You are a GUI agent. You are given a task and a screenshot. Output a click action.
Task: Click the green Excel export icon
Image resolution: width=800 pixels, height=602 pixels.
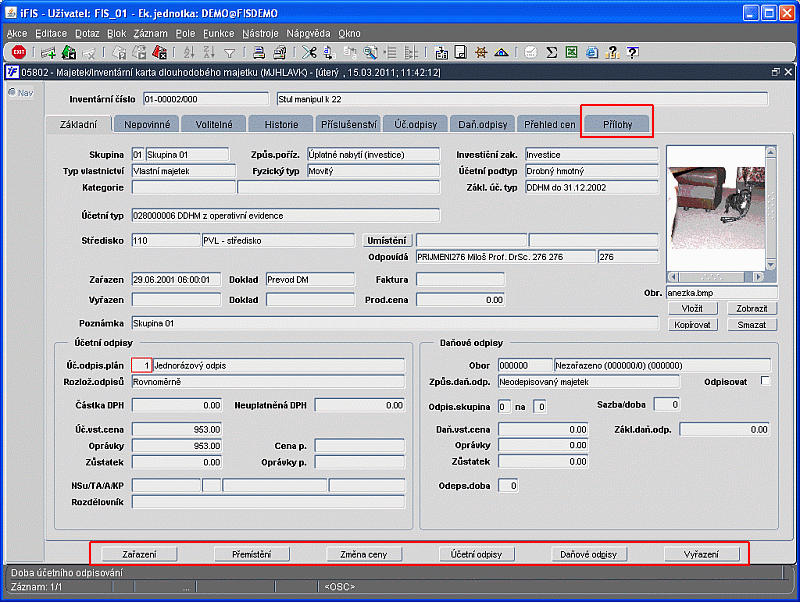(571, 53)
